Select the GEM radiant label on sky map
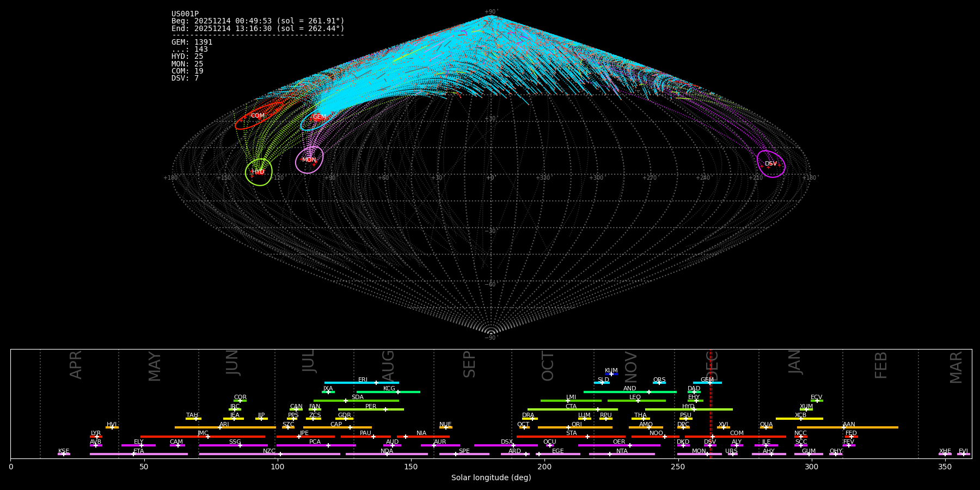The image size is (980, 490). click(x=320, y=117)
